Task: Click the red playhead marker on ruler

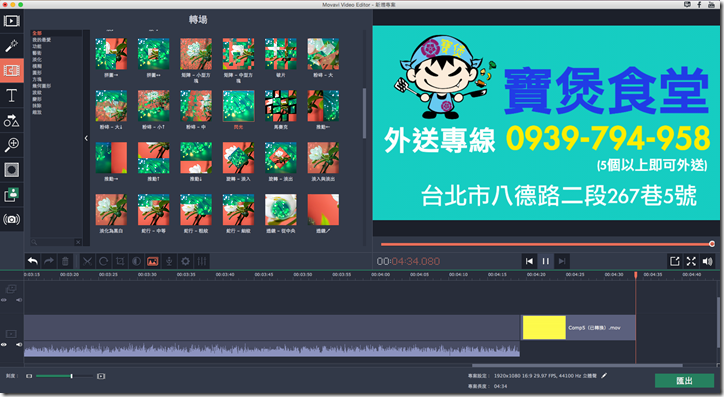Action: tap(636, 275)
